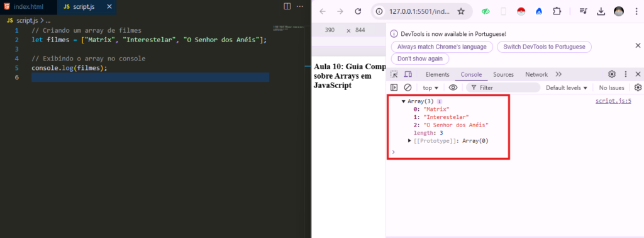Open console settings gear beside No Issues
This screenshot has height=238, width=644.
[638, 88]
